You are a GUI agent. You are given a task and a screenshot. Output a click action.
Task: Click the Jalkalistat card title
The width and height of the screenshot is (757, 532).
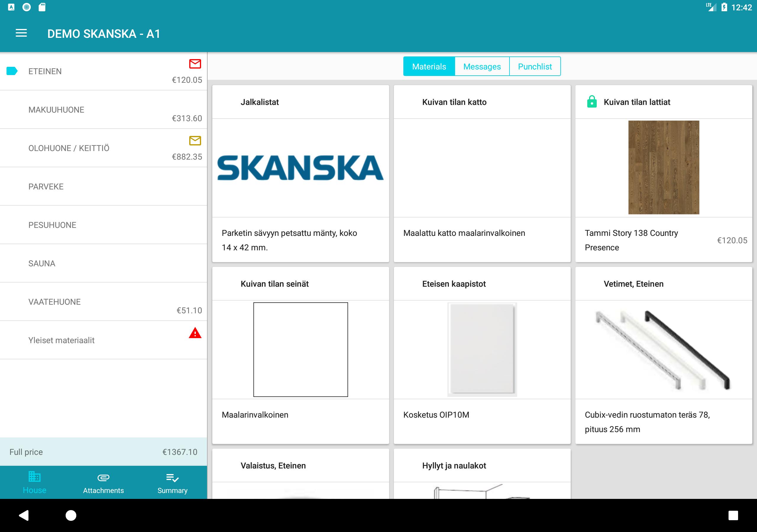(259, 102)
